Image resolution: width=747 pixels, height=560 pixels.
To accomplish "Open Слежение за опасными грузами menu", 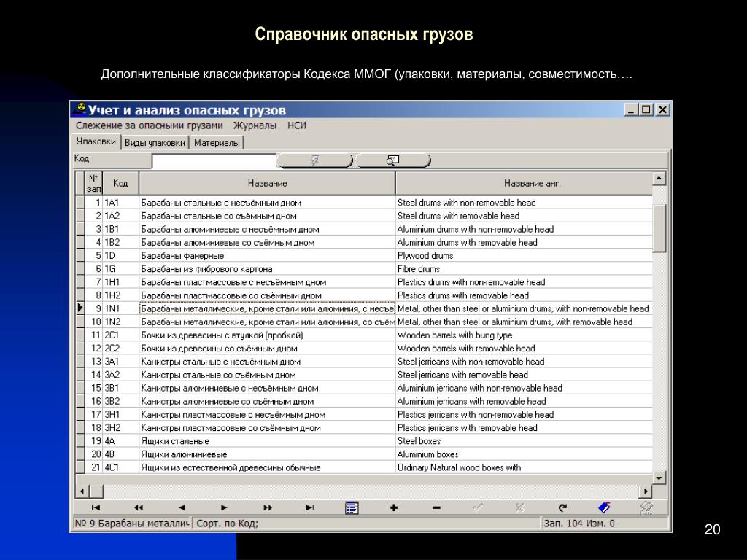I will point(149,125).
